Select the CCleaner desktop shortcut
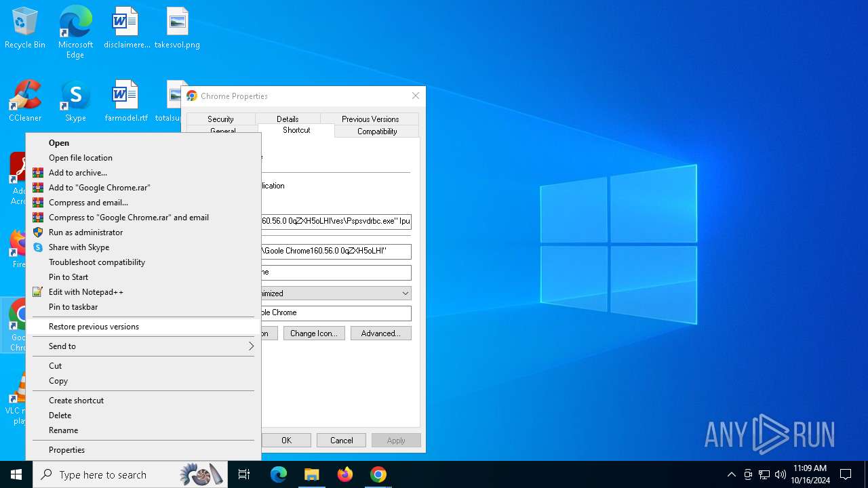The height and width of the screenshot is (488, 868). click(x=25, y=101)
